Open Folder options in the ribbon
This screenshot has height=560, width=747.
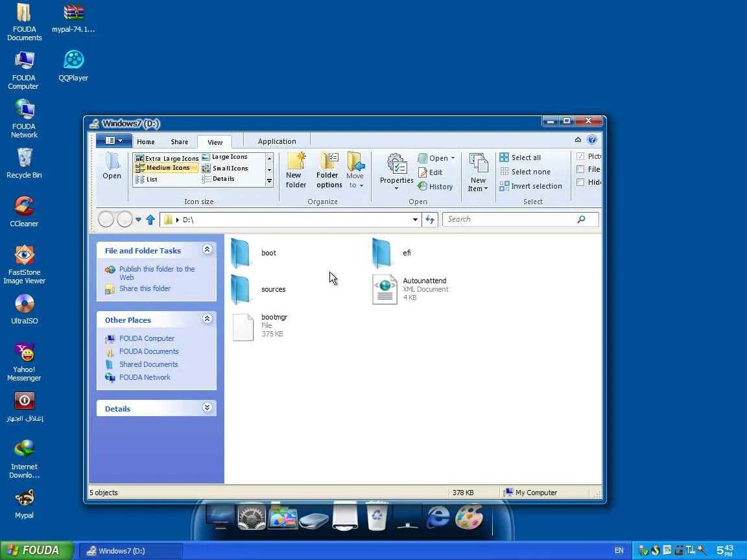point(329,170)
